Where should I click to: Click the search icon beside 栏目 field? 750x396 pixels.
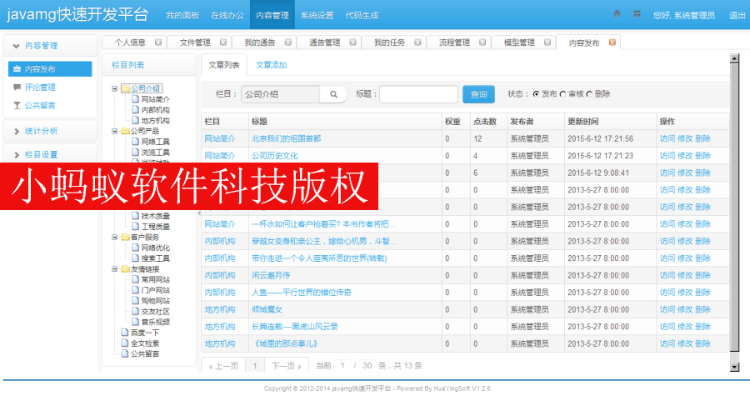click(x=333, y=94)
